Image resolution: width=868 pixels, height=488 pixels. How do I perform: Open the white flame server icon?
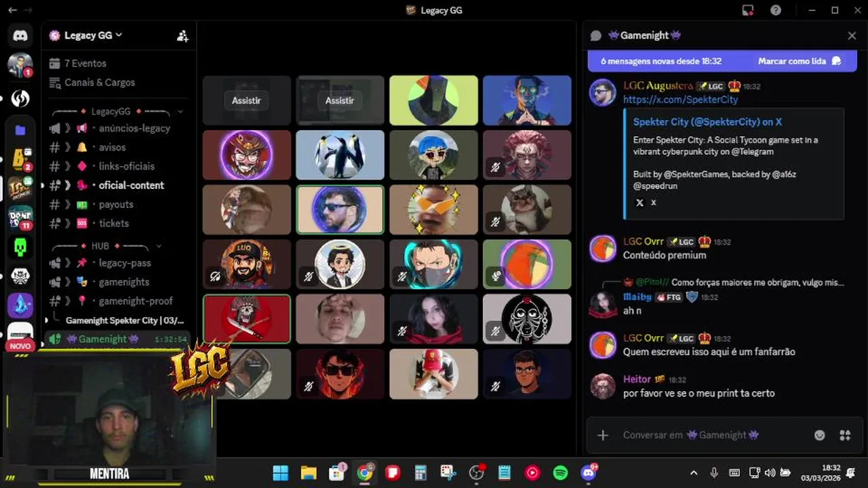[20, 99]
